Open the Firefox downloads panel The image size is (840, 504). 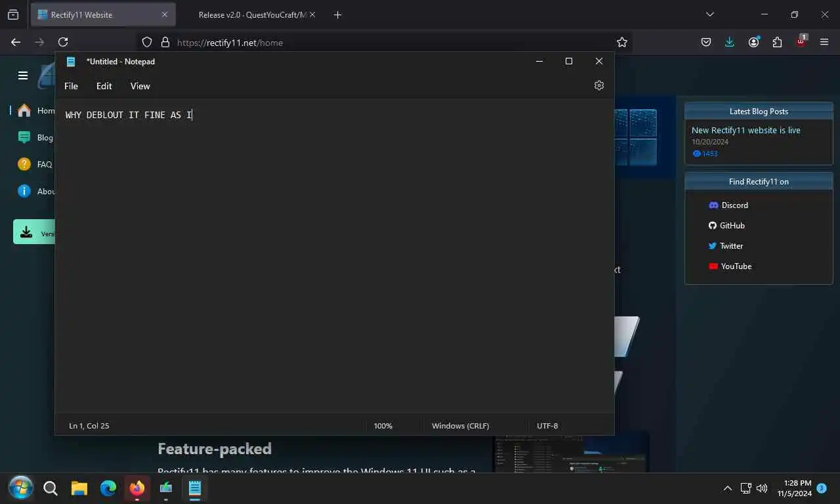730,42
